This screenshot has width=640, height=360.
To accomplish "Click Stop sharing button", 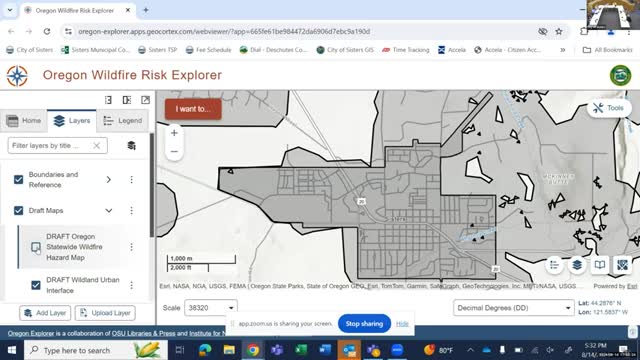I will pyautogui.click(x=364, y=324).
